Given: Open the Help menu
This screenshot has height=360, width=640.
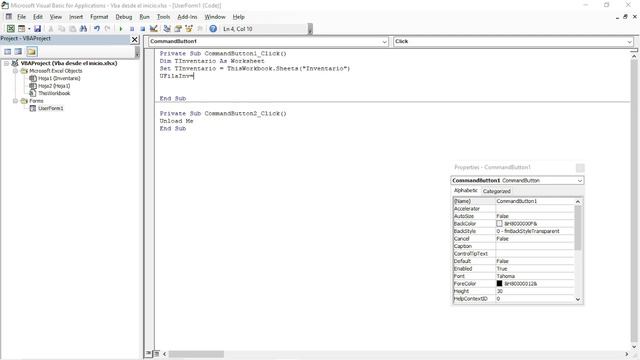Looking at the screenshot, I should (x=238, y=17).
